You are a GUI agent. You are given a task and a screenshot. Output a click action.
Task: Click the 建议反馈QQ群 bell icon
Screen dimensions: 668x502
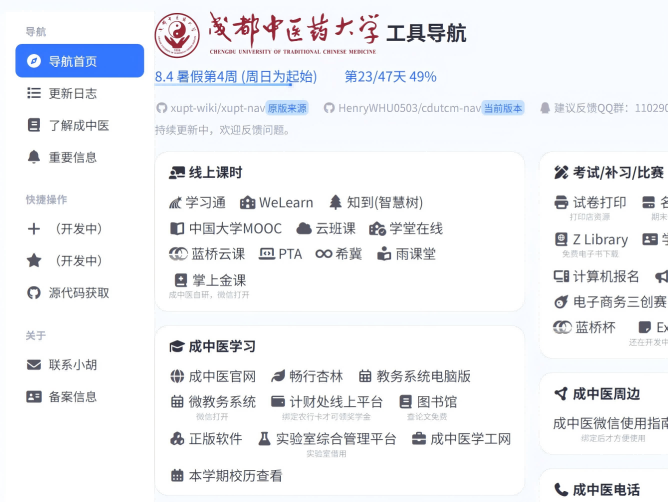point(545,108)
